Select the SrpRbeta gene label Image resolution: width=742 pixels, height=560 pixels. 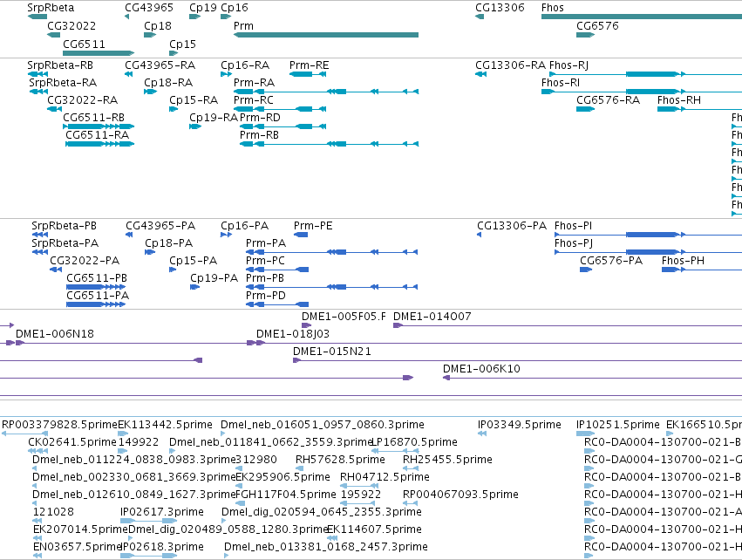coord(51,8)
